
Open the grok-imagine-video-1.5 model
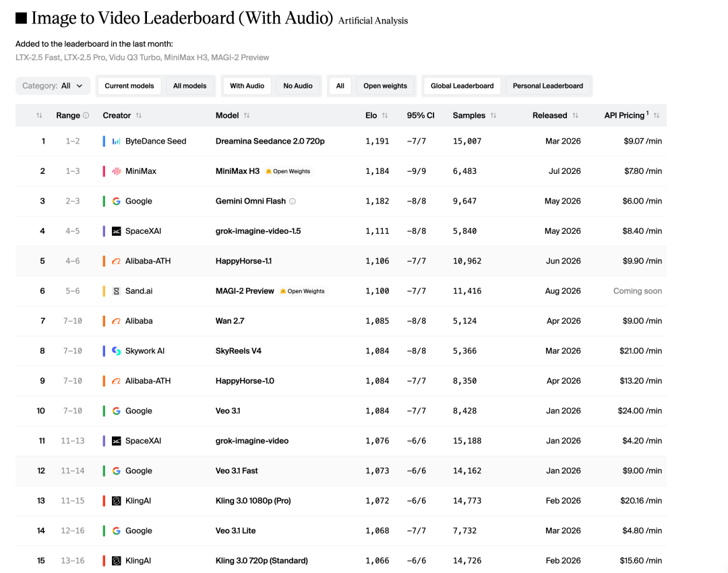(x=258, y=231)
